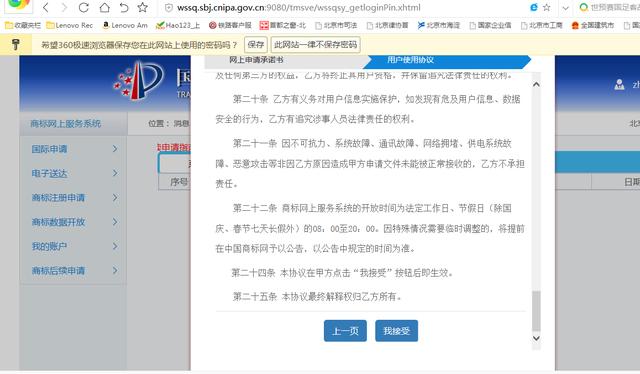Reload the page with the refresh icon
The width and height of the screenshot is (640, 374).
[x=84, y=7]
